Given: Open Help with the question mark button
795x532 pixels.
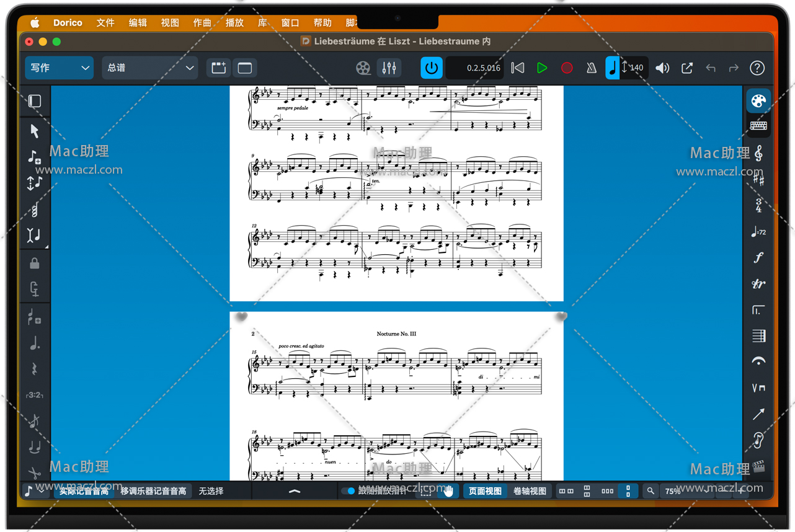Looking at the screenshot, I should [757, 68].
